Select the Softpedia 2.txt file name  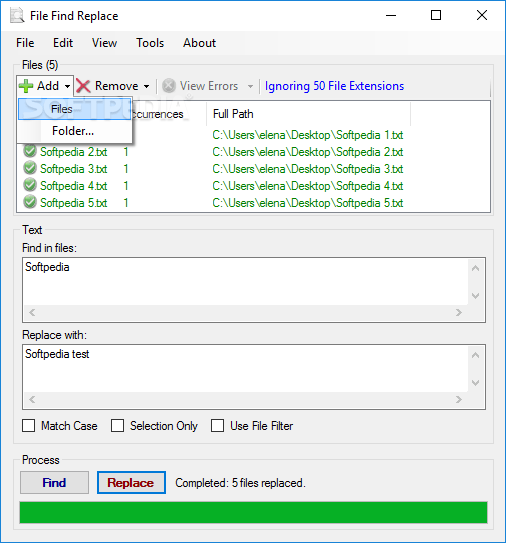[x=73, y=152]
